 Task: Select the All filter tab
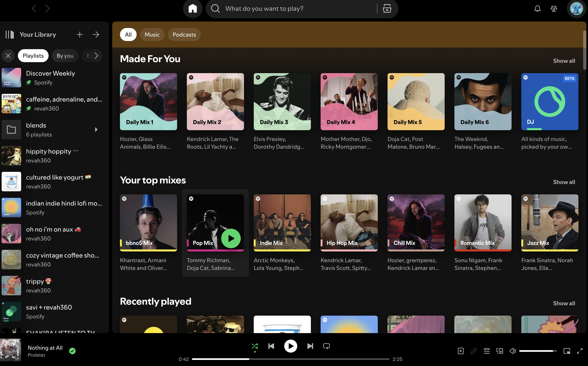128,35
